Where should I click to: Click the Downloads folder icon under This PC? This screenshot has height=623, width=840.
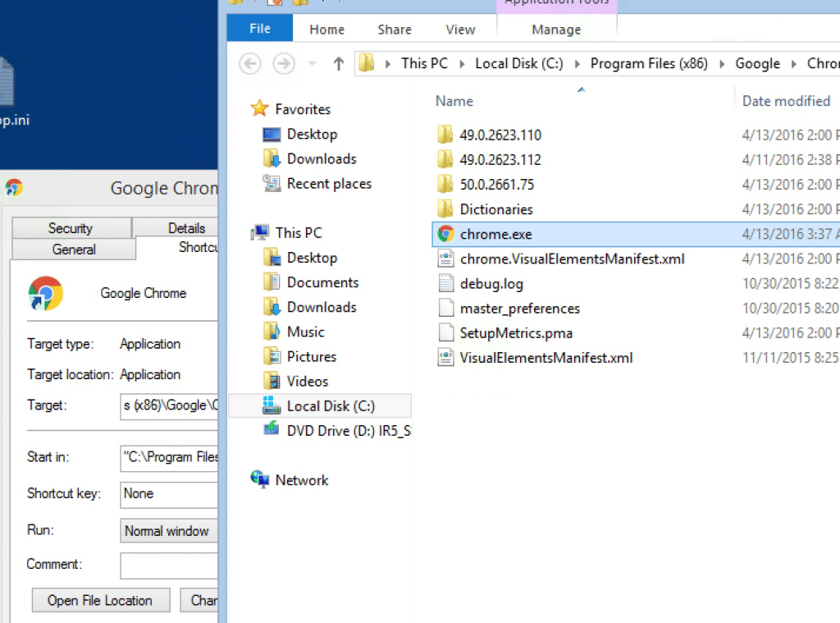272,307
